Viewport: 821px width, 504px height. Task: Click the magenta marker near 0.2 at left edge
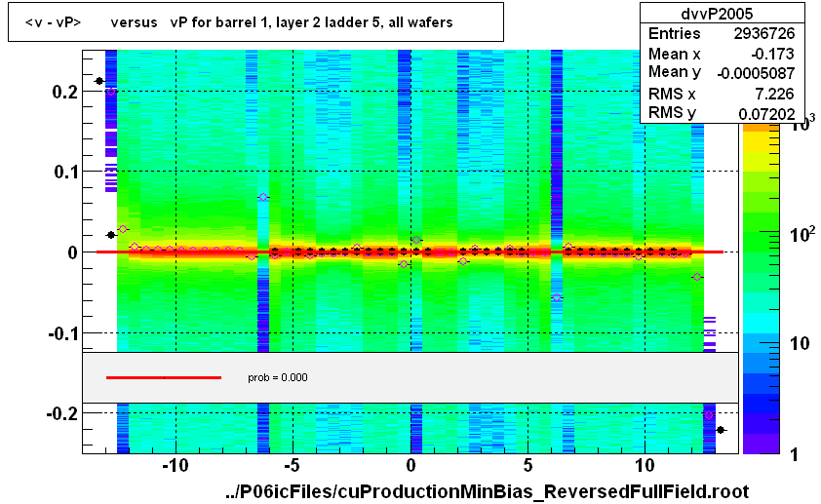[111, 92]
